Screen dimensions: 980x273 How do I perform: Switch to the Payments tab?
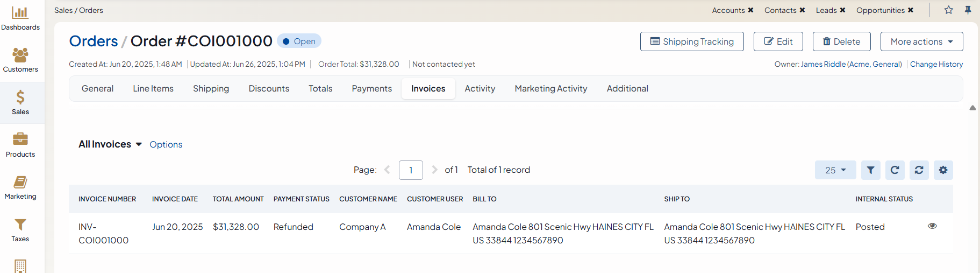[x=371, y=89]
